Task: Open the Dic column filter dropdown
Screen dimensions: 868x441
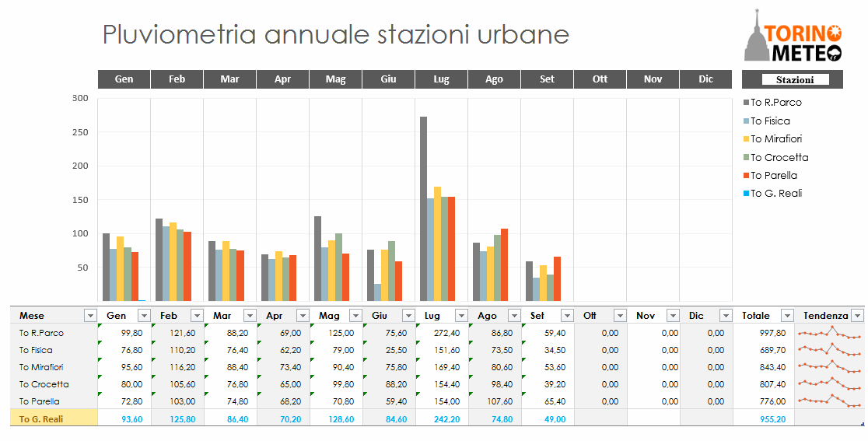Action: pyautogui.click(x=726, y=316)
